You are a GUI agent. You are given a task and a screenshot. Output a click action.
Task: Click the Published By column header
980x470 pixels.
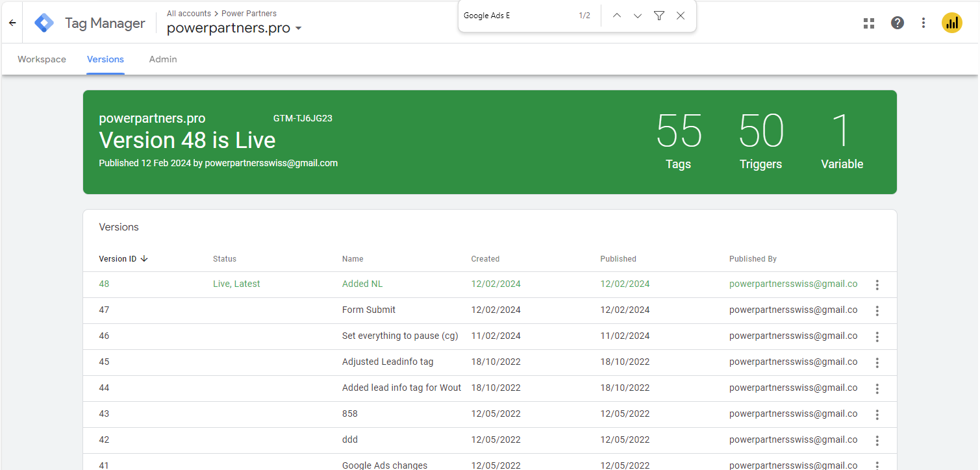753,258
